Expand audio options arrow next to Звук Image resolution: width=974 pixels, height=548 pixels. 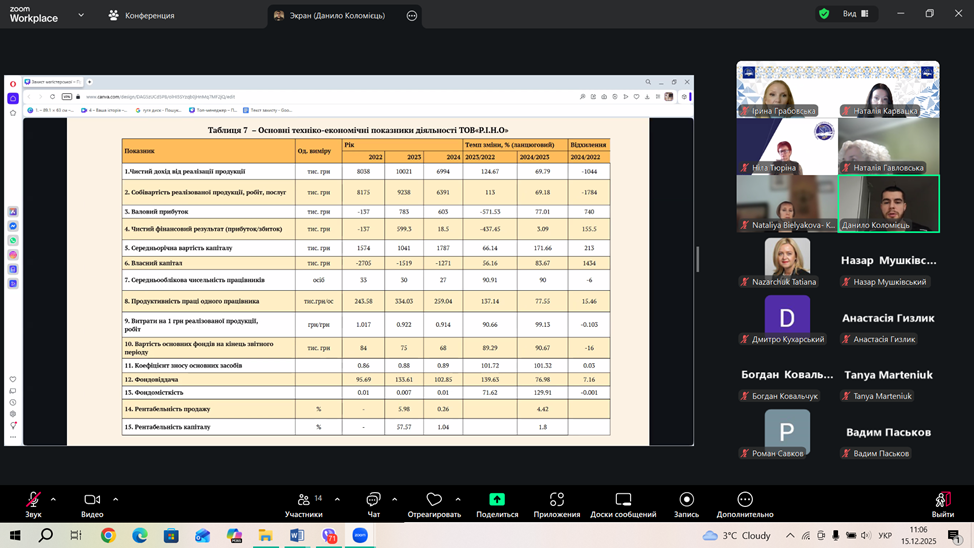pyautogui.click(x=53, y=499)
